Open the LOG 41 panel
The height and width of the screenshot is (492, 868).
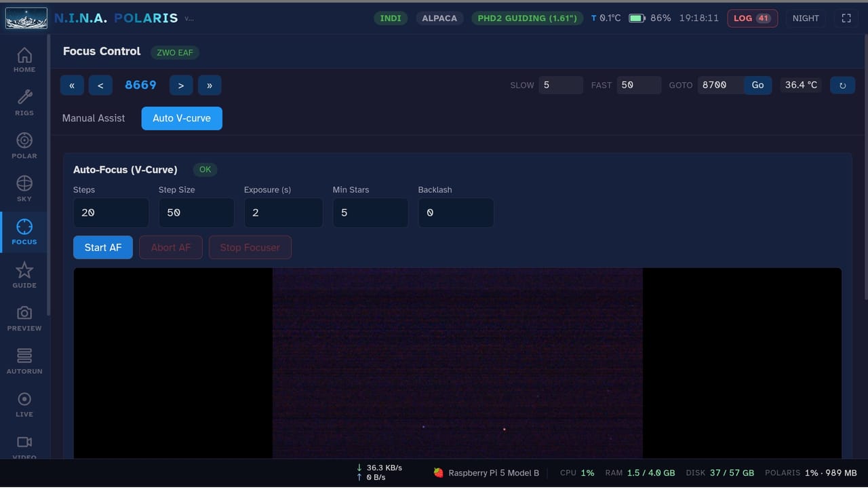[x=752, y=18]
